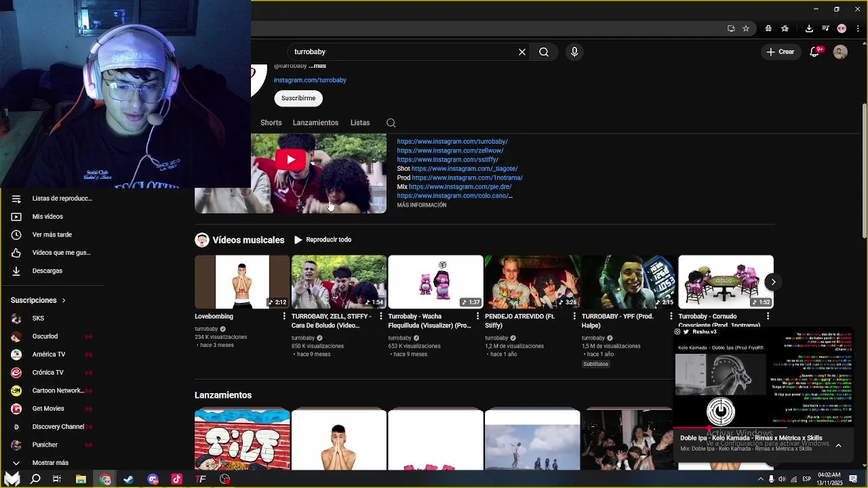868x488 pixels.
Task: Open the Vídeos musicales section title
Action: (x=248, y=240)
